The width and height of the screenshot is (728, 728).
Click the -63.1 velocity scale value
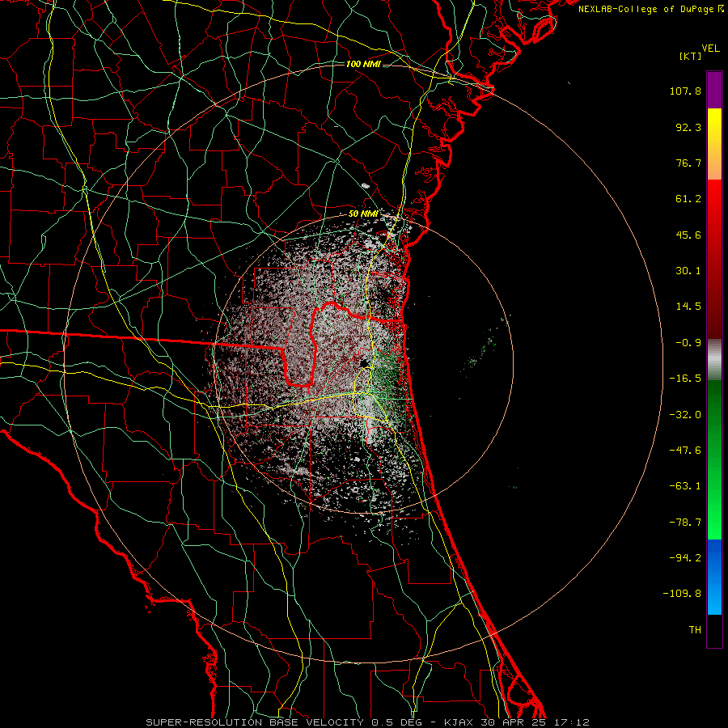click(x=685, y=486)
